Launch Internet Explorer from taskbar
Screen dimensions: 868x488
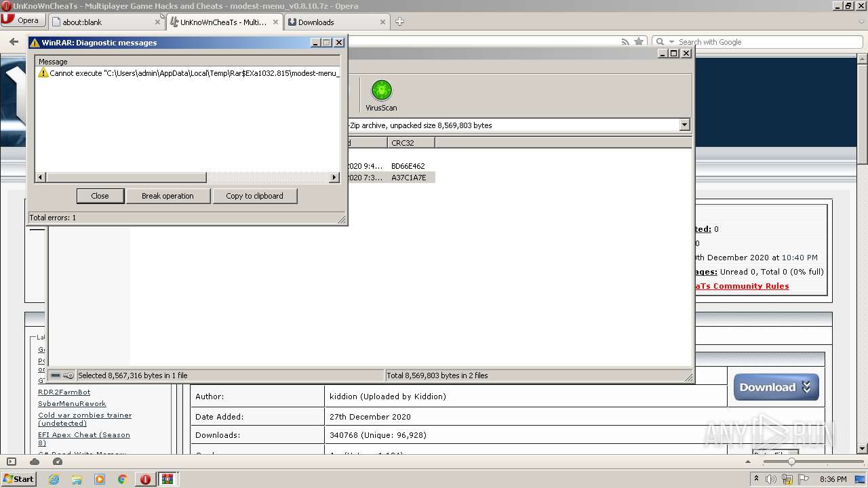click(54, 479)
